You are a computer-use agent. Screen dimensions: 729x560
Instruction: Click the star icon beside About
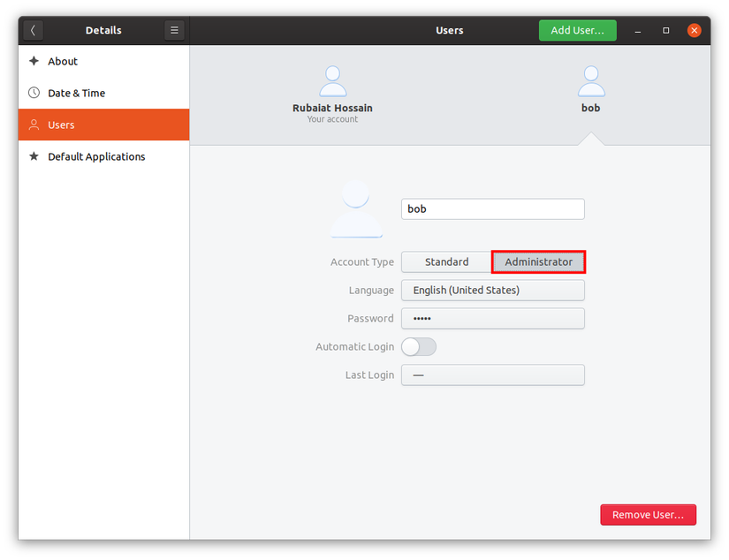(34, 61)
